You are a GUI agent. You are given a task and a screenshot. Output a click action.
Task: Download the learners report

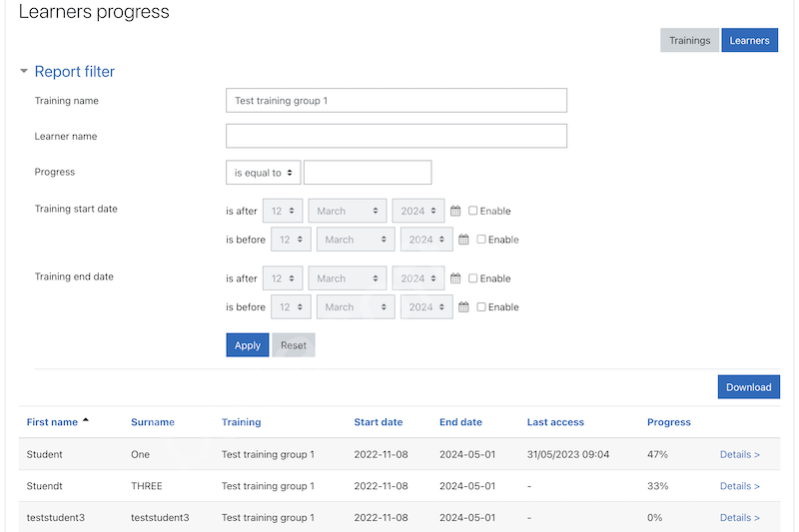click(x=748, y=387)
